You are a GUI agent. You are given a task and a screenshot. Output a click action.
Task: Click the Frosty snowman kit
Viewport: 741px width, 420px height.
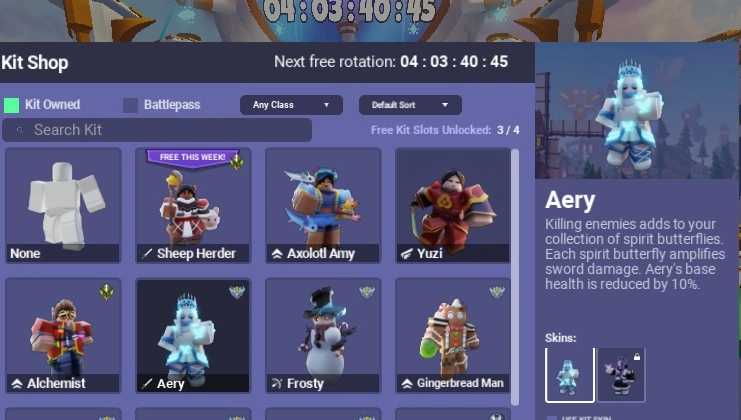(x=323, y=335)
